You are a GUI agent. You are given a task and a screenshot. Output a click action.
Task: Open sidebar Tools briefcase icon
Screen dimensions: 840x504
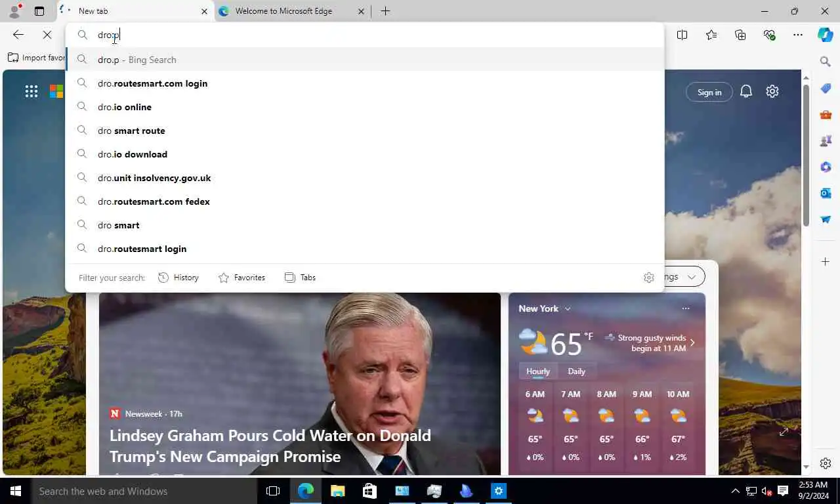coord(826,115)
